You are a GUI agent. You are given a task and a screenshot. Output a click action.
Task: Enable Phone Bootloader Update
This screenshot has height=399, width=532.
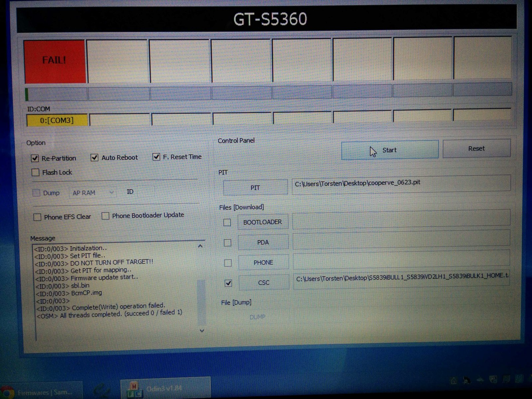(x=105, y=216)
